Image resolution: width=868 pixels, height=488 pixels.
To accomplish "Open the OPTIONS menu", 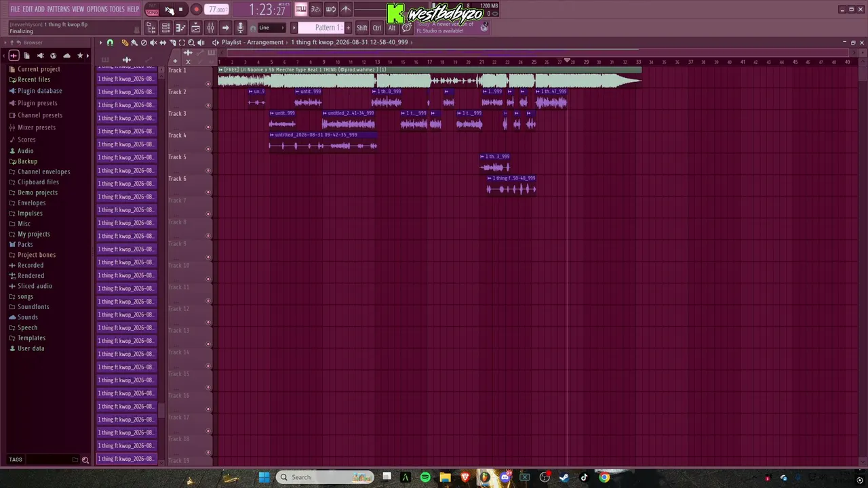I will tap(97, 9).
